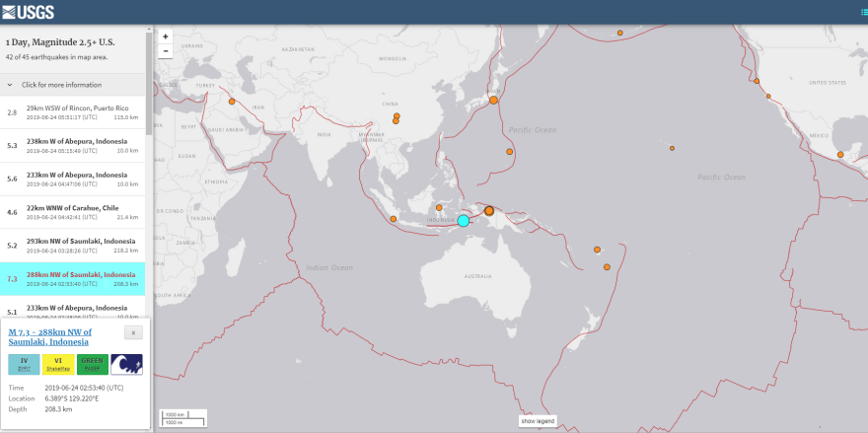Close the earthquake summary popup
Screen dimensions: 868x433
pos(133,333)
